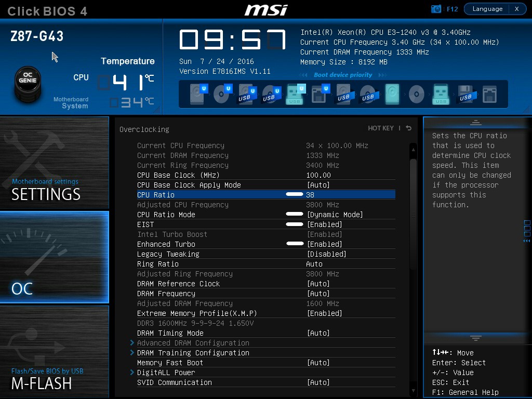The width and height of the screenshot is (532, 399).
Task: Open the HOT KEY list
Action: pos(381,128)
